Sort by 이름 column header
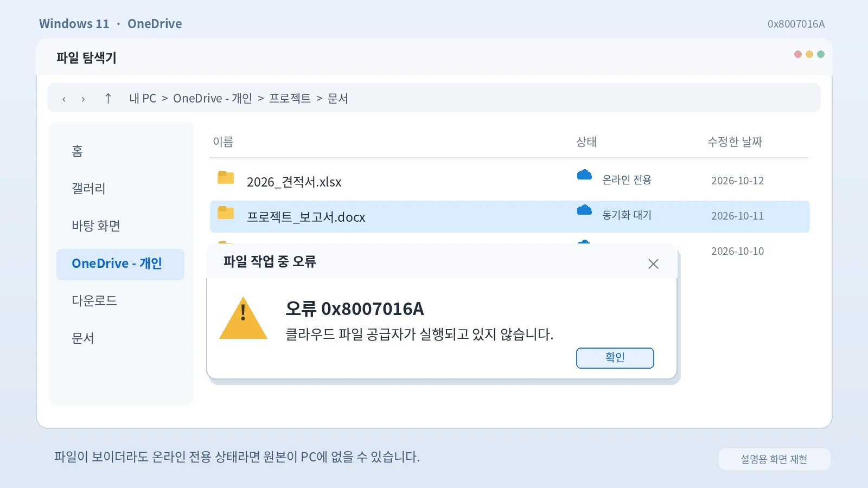 click(x=223, y=142)
